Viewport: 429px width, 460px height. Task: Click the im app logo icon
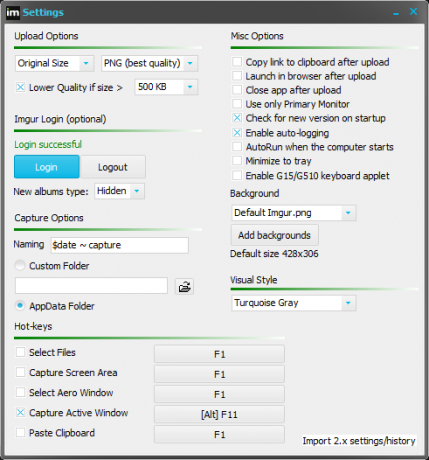point(13,13)
